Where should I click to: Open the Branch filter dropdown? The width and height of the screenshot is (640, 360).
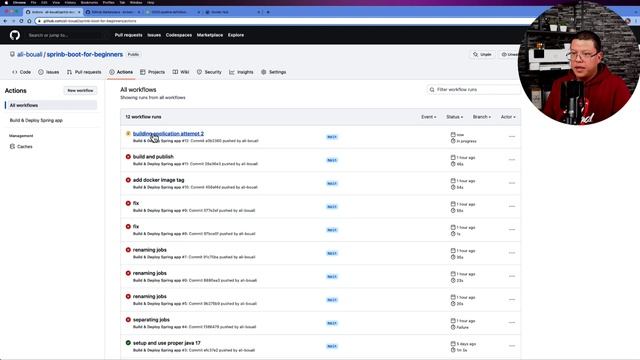(482, 117)
